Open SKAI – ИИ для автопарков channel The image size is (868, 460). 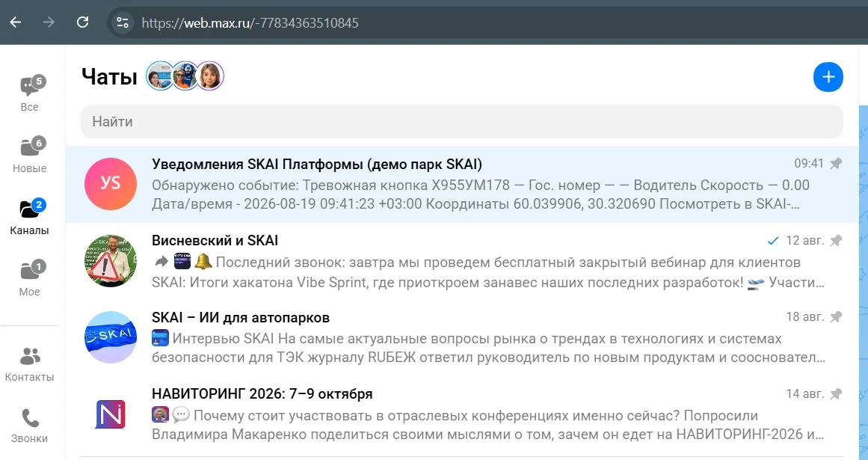pos(462,337)
